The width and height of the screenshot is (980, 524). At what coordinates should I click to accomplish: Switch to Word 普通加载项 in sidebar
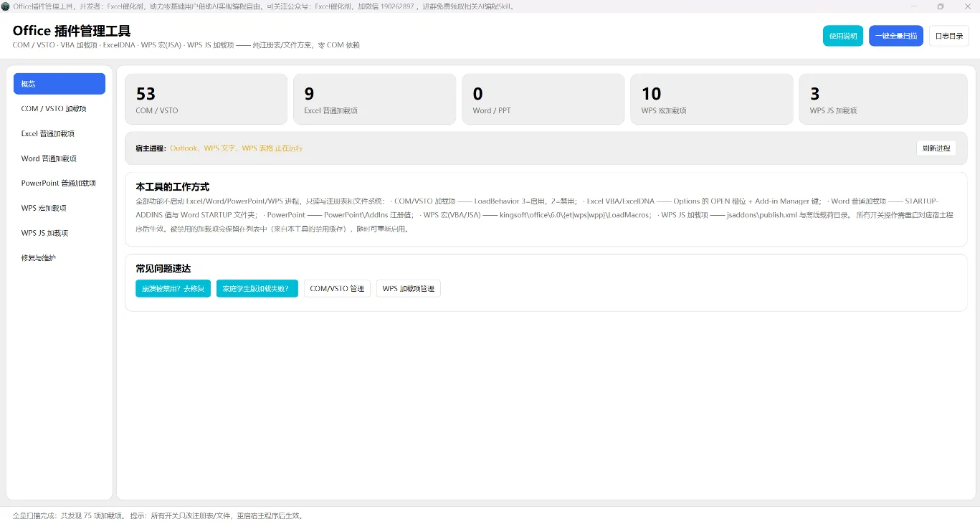click(x=60, y=158)
